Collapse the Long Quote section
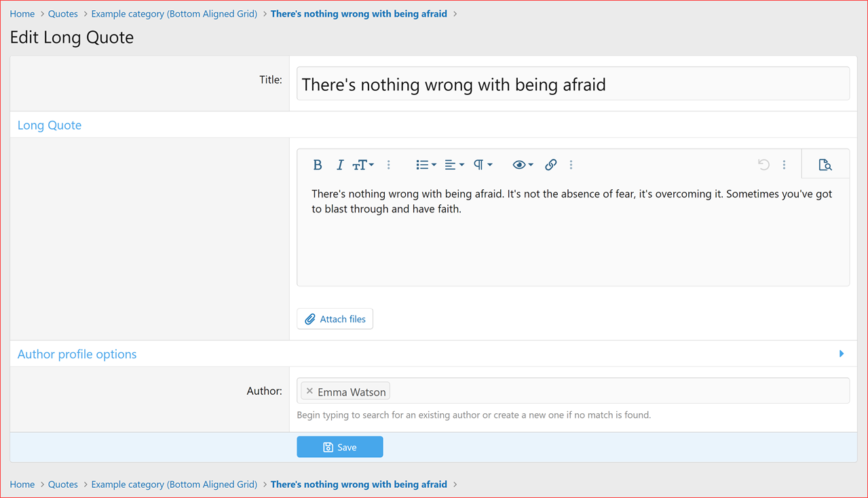 [49, 125]
